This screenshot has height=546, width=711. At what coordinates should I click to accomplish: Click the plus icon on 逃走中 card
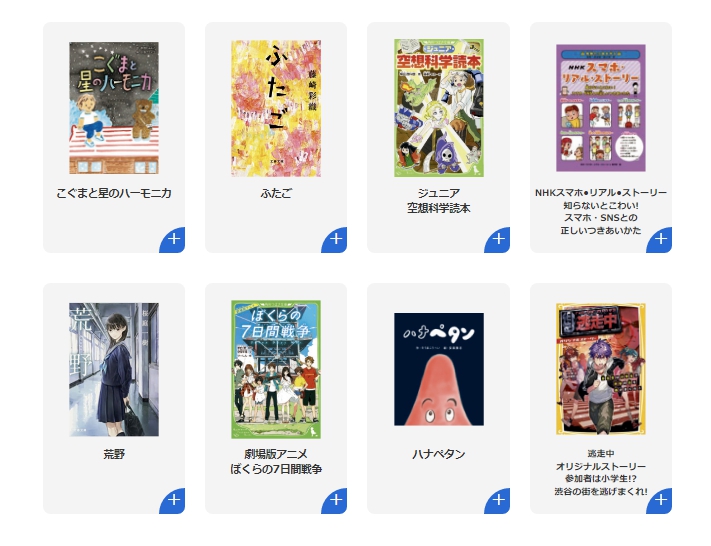660,501
